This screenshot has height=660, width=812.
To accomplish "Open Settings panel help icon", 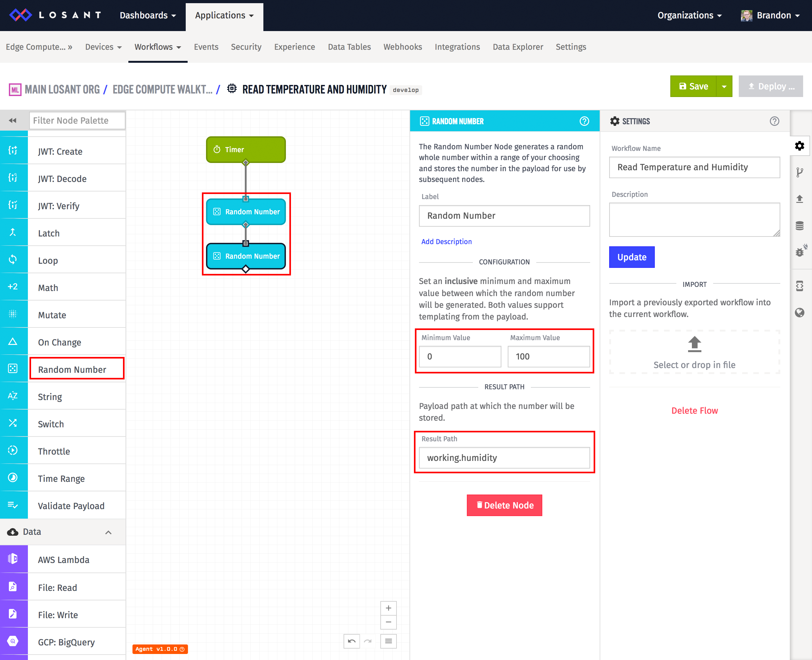I will tap(774, 121).
